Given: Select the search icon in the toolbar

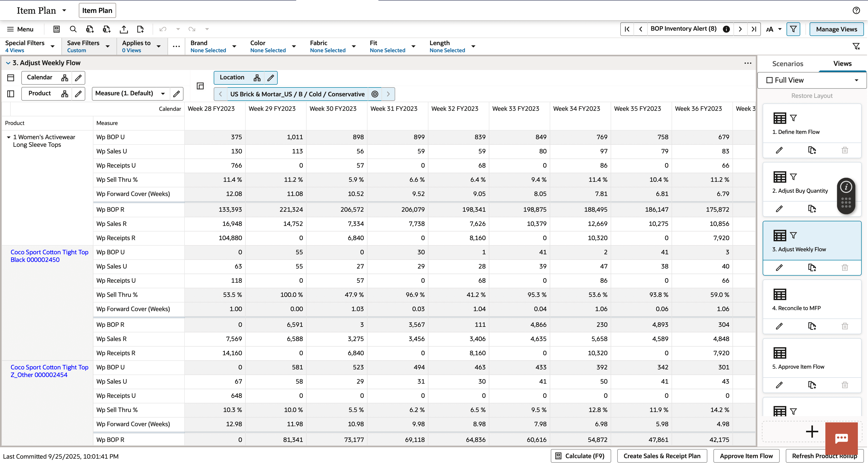Looking at the screenshot, I should 73,29.
